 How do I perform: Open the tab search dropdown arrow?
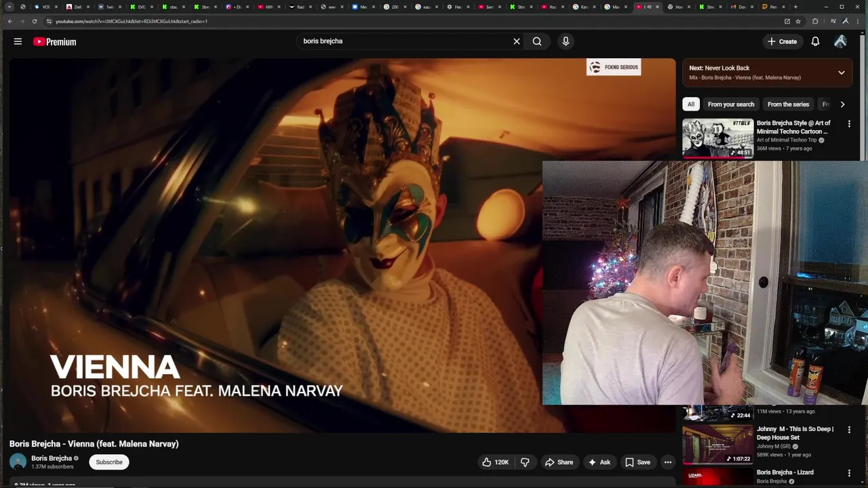pos(9,7)
